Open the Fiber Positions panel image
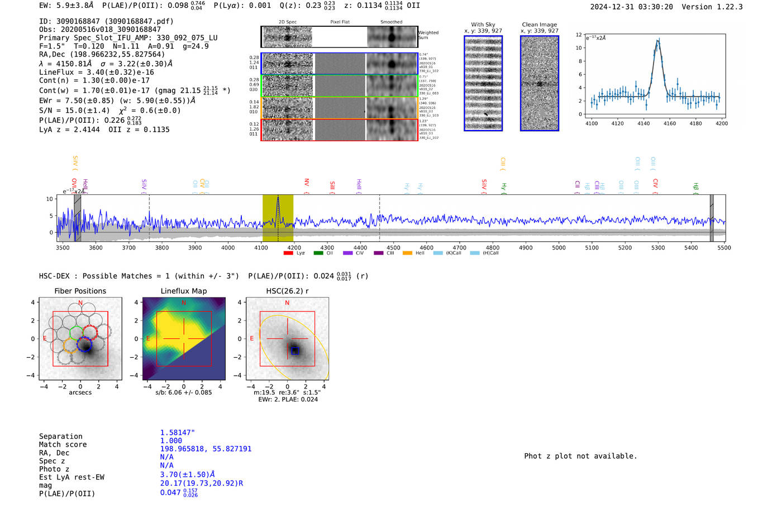This screenshot has height=532, width=782. [80, 339]
